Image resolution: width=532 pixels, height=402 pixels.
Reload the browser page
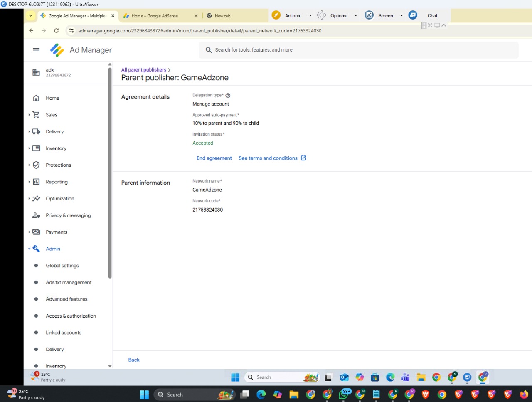pos(57,31)
